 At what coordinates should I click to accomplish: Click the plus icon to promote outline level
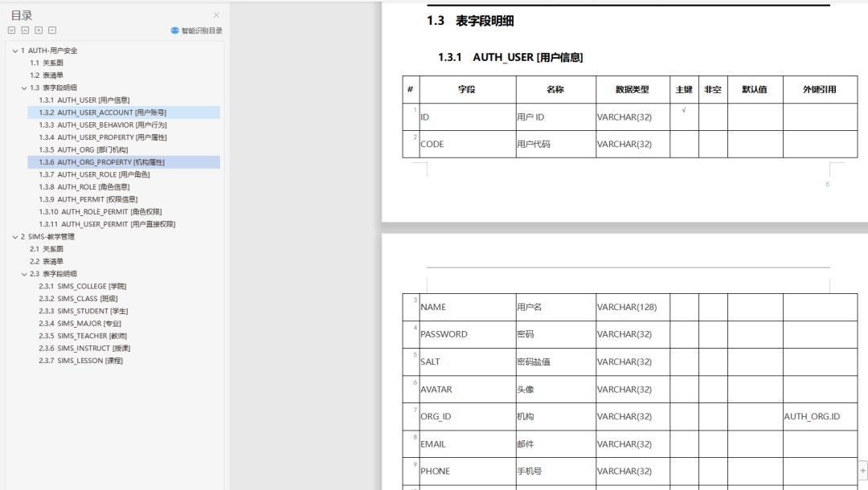pos(39,31)
